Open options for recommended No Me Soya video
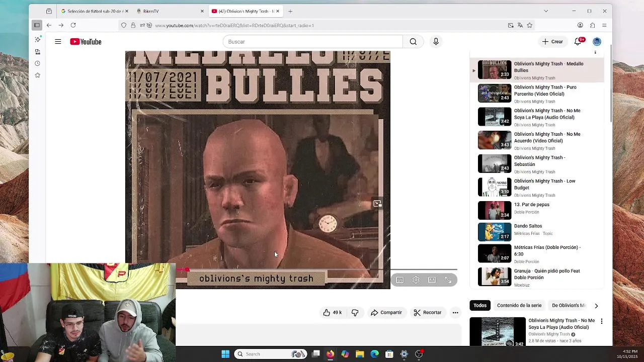The width and height of the screenshot is (644, 362). pyautogui.click(x=601, y=321)
